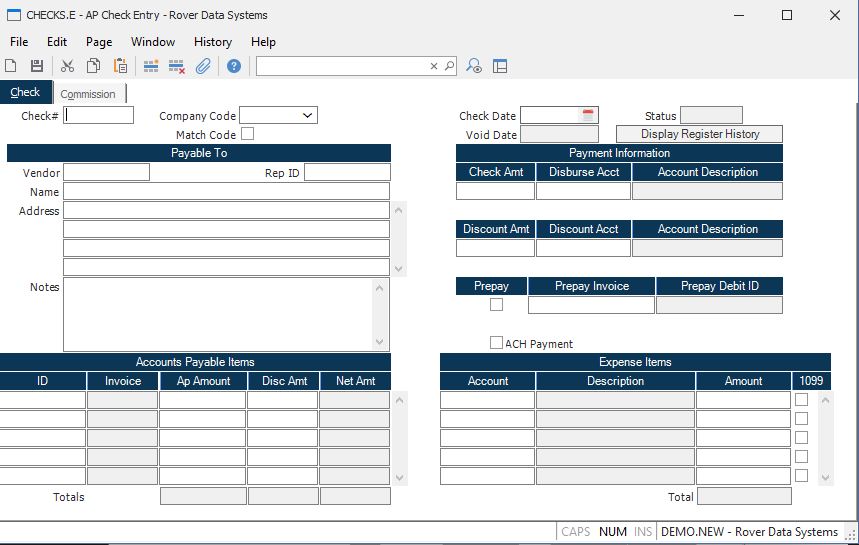This screenshot has width=859, height=545.
Task: Click the Check# input field
Action: click(99, 115)
